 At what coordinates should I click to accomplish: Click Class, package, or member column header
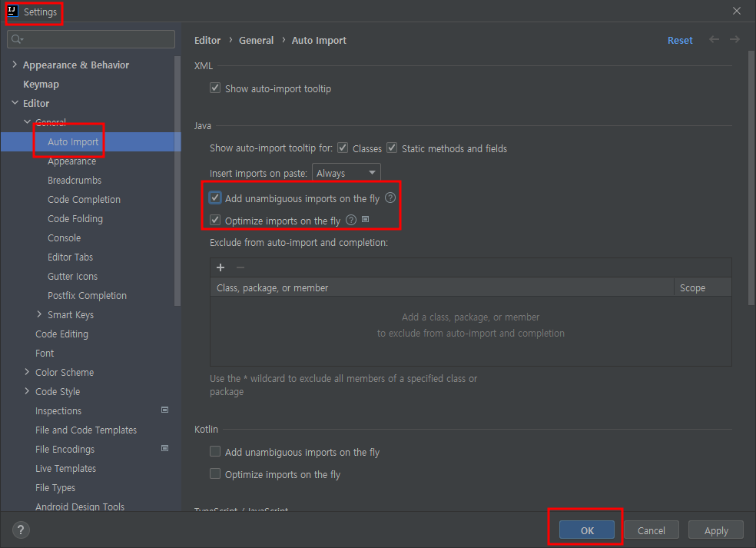coord(442,287)
